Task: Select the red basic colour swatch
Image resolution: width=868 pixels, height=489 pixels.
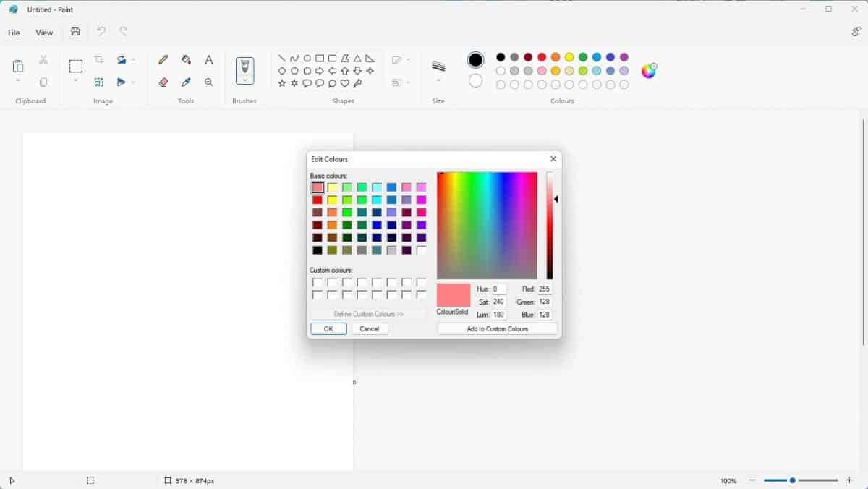Action: point(317,200)
